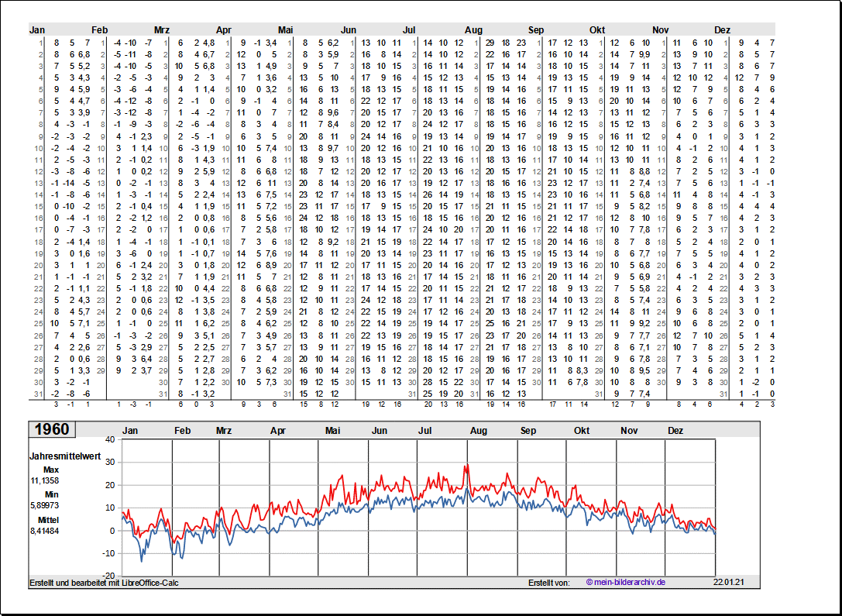
Task: Select the 1960 year box
Action: (x=52, y=430)
